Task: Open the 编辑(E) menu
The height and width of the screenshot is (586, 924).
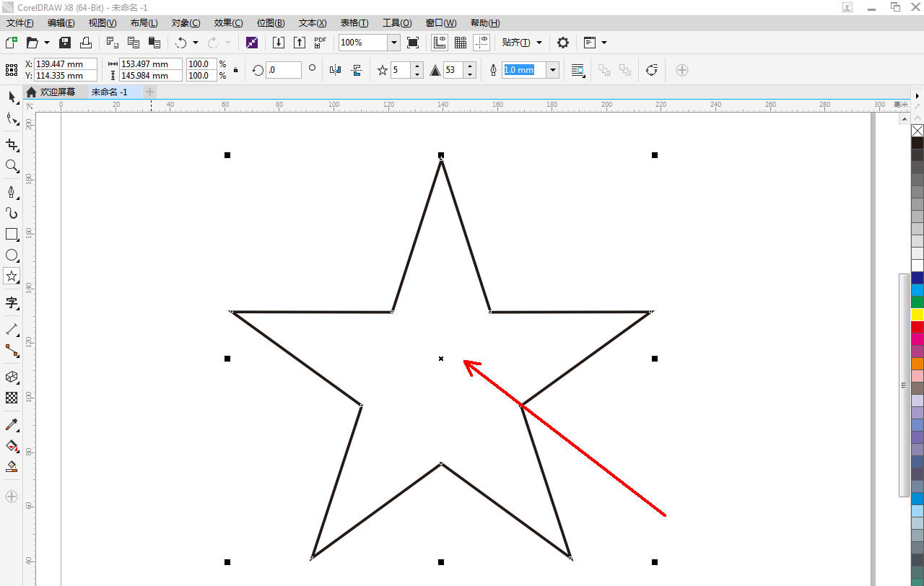Action: (x=61, y=23)
